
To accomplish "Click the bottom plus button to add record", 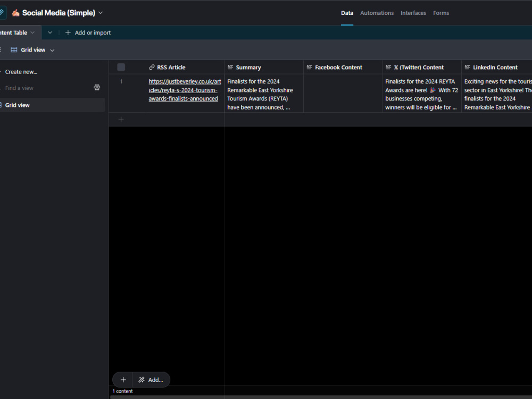I will coord(123,380).
